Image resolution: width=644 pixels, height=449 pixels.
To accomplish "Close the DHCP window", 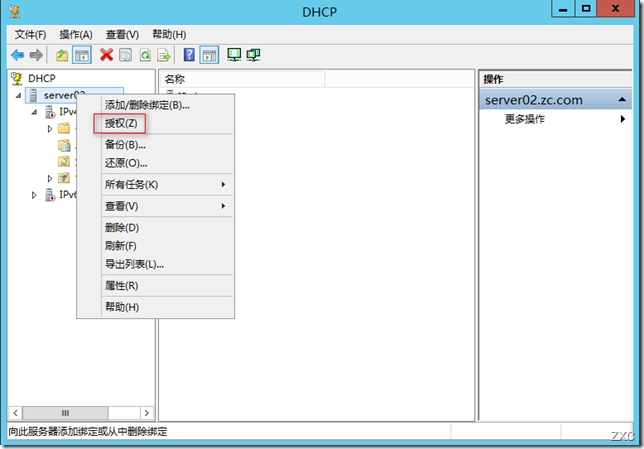I will click(x=615, y=9).
